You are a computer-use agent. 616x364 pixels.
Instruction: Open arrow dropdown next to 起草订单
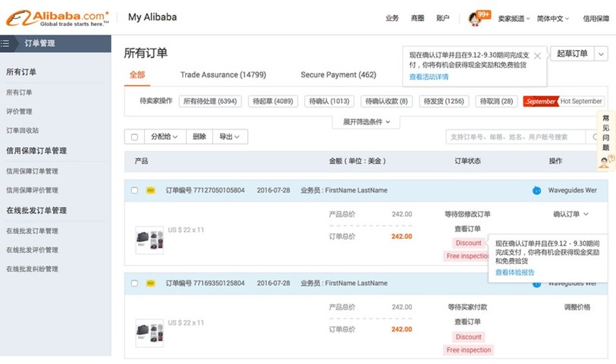[x=601, y=54]
